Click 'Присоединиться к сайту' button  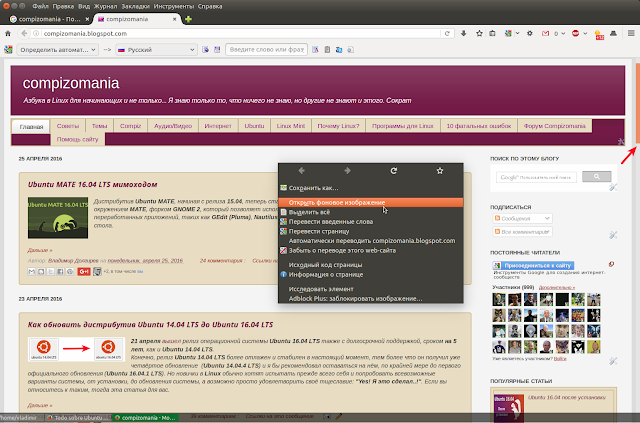pos(534,265)
